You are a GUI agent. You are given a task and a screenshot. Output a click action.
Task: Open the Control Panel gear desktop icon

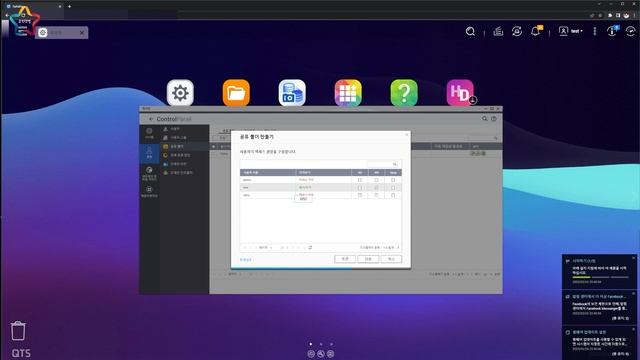180,93
